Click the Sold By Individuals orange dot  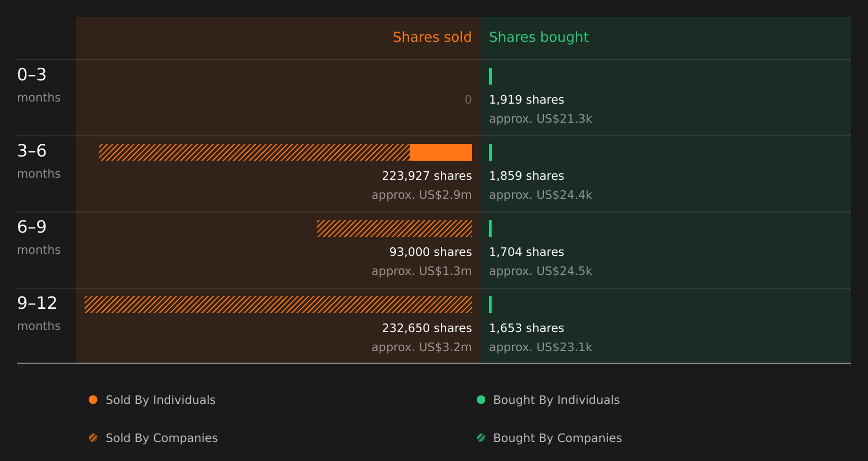tap(93, 400)
